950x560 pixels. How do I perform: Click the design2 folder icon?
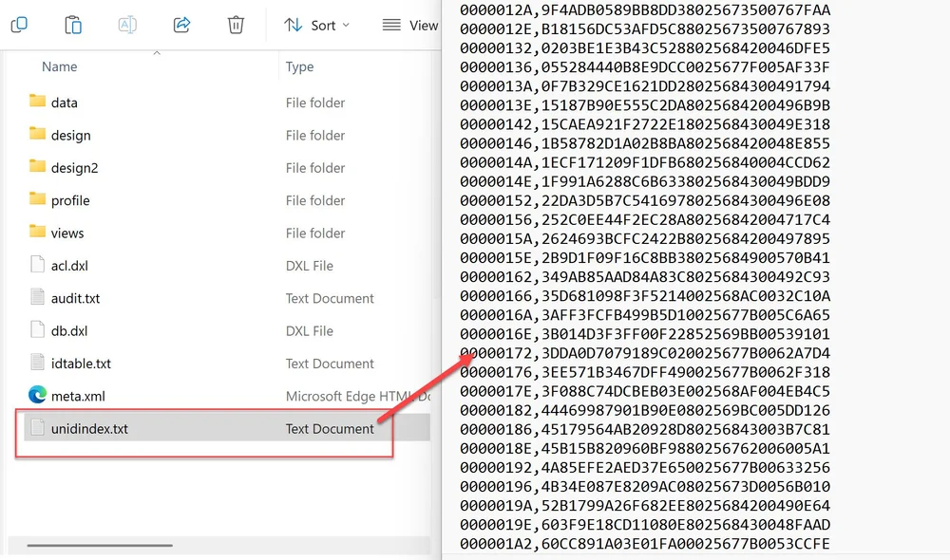pyautogui.click(x=38, y=166)
